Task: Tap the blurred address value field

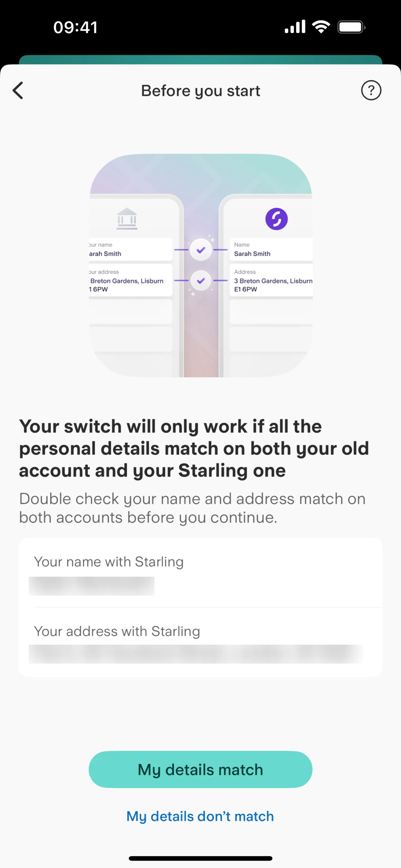Action: 196,654
